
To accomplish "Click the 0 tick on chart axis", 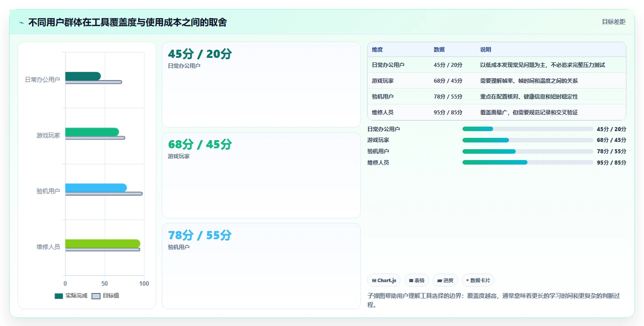I will (65, 283).
